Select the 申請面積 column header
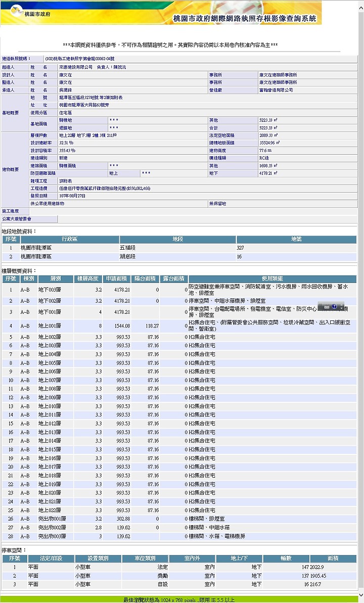The height and width of the screenshot is (603, 364). [117, 279]
